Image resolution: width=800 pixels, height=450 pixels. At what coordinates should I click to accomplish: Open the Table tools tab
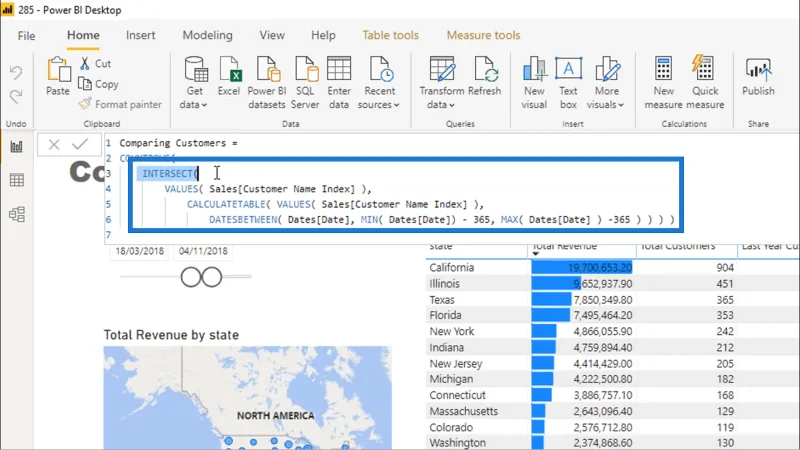tap(390, 35)
